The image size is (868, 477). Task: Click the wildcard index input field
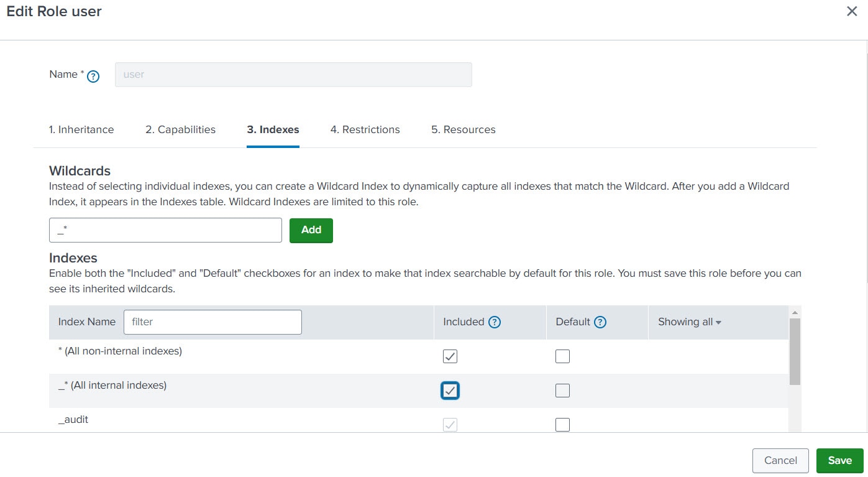pyautogui.click(x=165, y=230)
